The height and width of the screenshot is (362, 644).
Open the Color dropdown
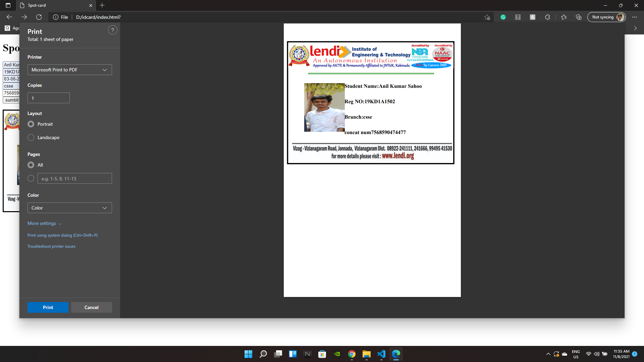click(x=69, y=208)
